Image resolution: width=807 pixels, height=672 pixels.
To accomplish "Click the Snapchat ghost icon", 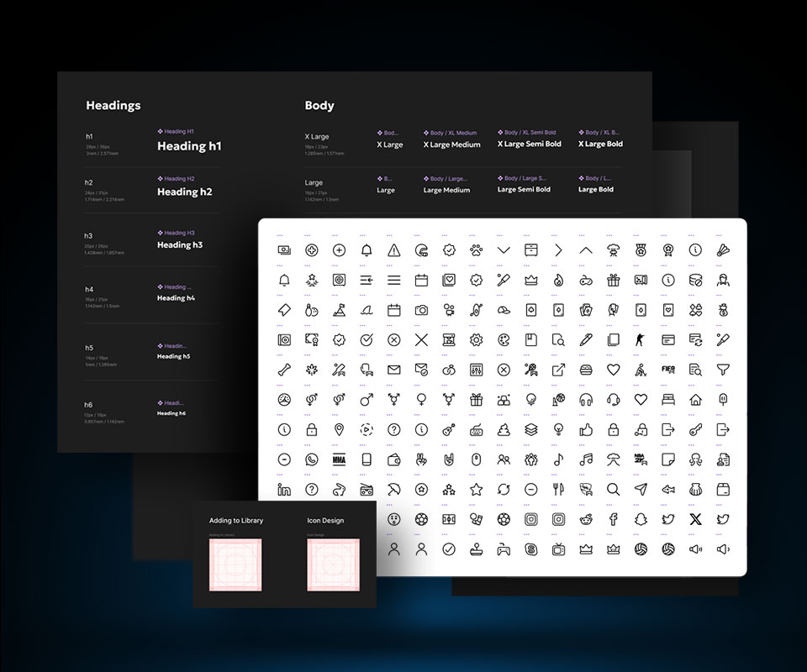I will pyautogui.click(x=641, y=520).
